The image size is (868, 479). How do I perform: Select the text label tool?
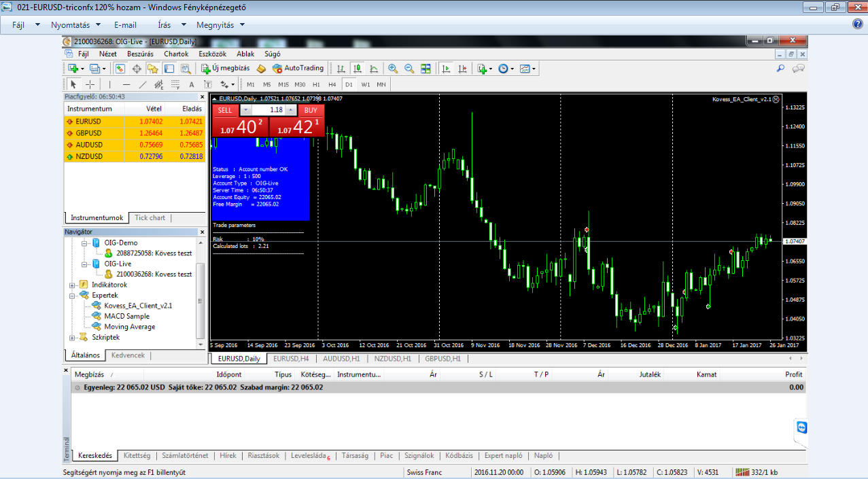pos(191,85)
